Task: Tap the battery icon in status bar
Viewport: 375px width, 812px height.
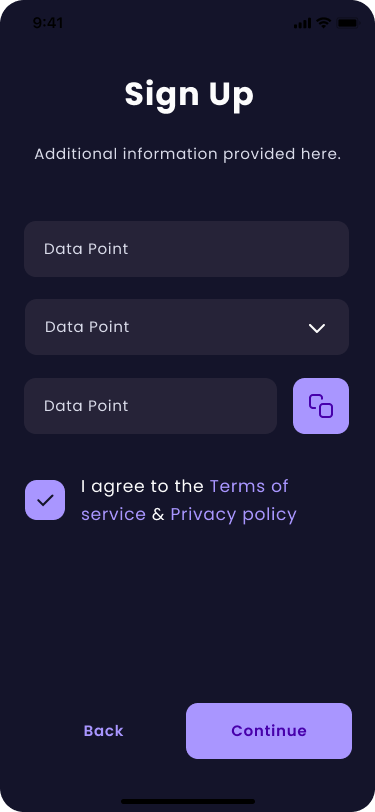Action: (x=348, y=23)
